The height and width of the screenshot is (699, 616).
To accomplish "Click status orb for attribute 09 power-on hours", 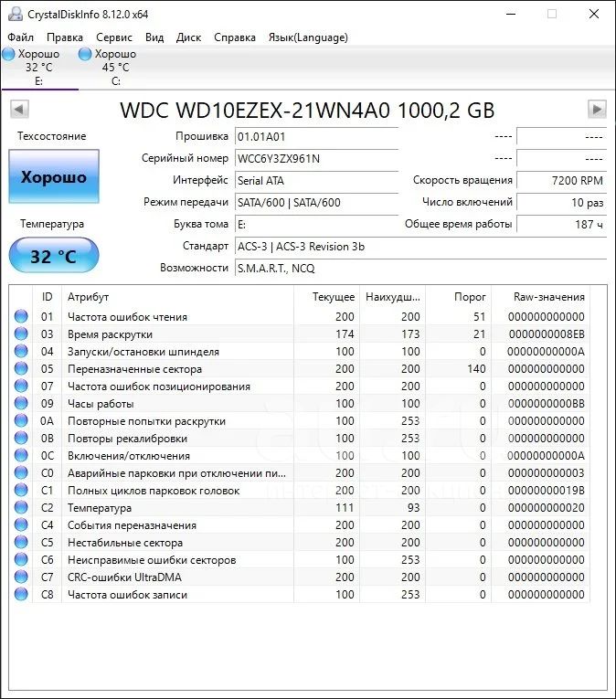I will click(21, 404).
